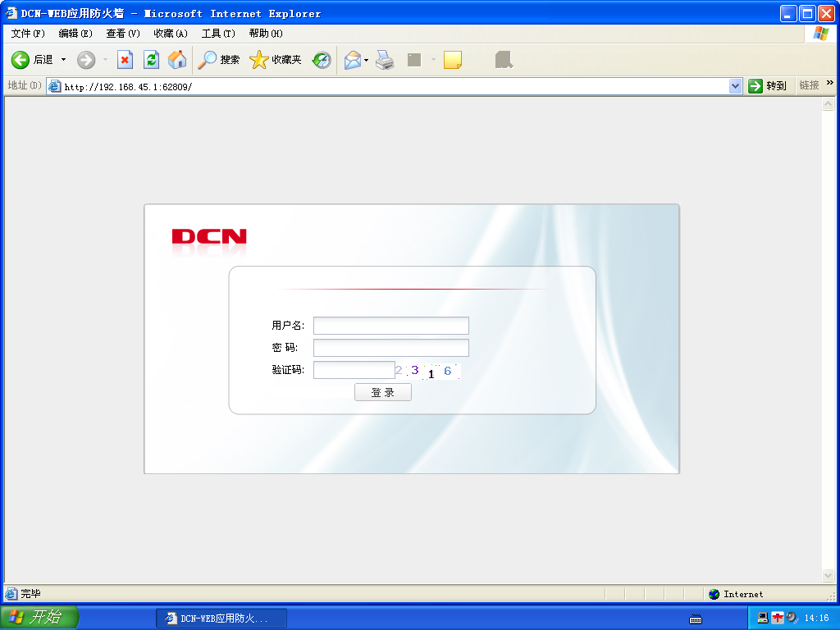The width and height of the screenshot is (840, 630).
Task: Go to the Home page icon
Action: (x=177, y=59)
